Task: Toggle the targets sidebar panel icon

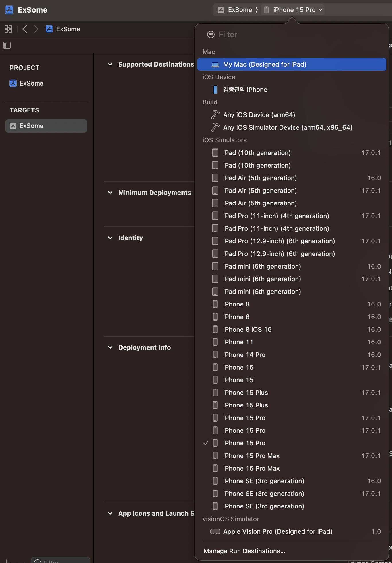Action: [7, 45]
